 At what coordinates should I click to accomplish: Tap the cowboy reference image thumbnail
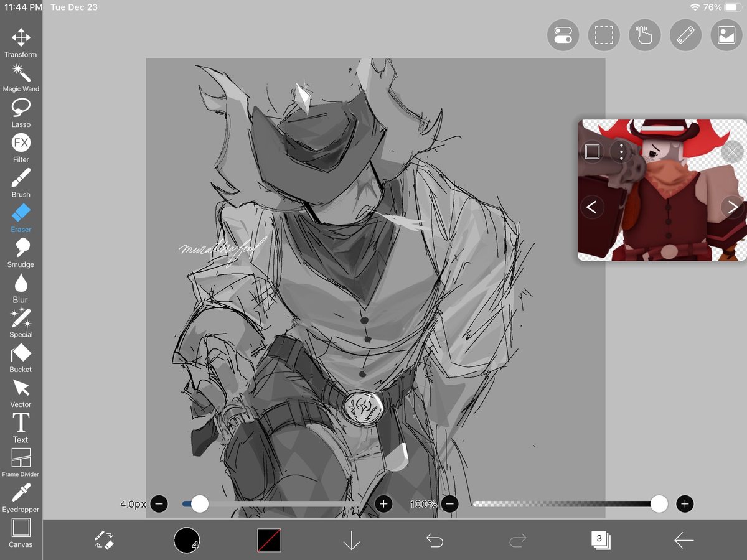pos(662,190)
